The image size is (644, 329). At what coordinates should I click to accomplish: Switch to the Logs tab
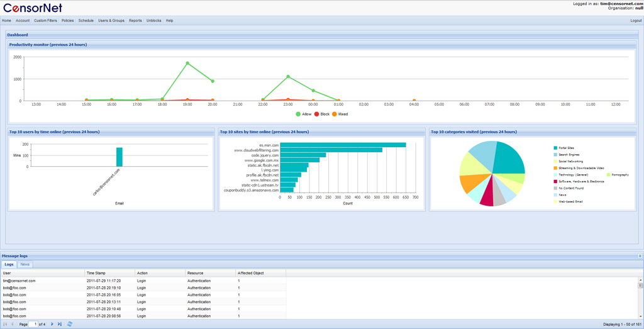click(x=9, y=264)
